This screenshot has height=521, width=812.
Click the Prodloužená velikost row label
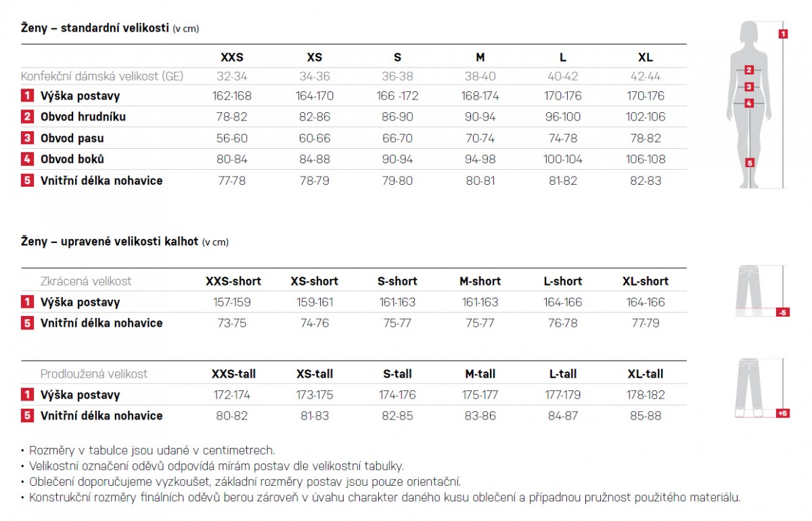pyautogui.click(x=94, y=374)
